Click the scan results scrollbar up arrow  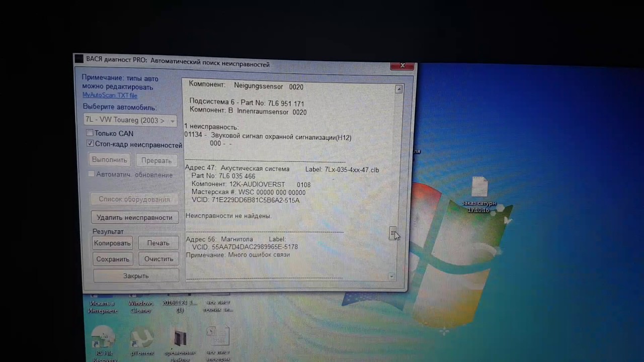(x=399, y=89)
